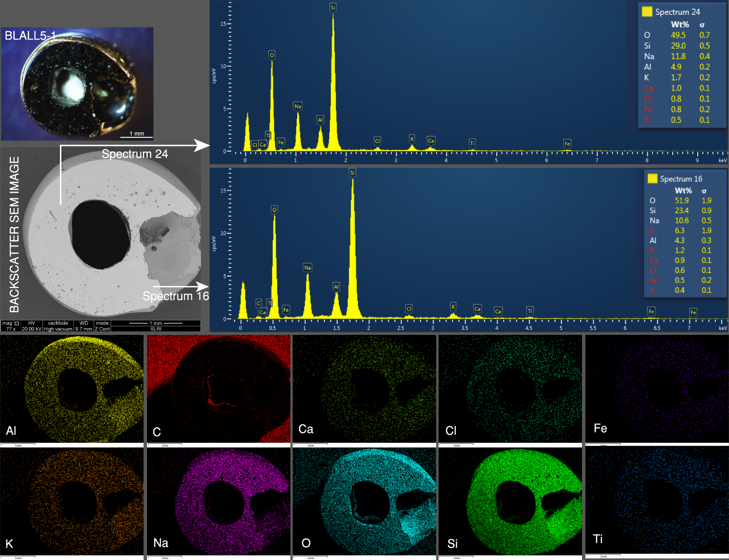The image size is (729, 560).
Task: Click the BLALL5-1 optical bead photo
Action: (x=77, y=84)
